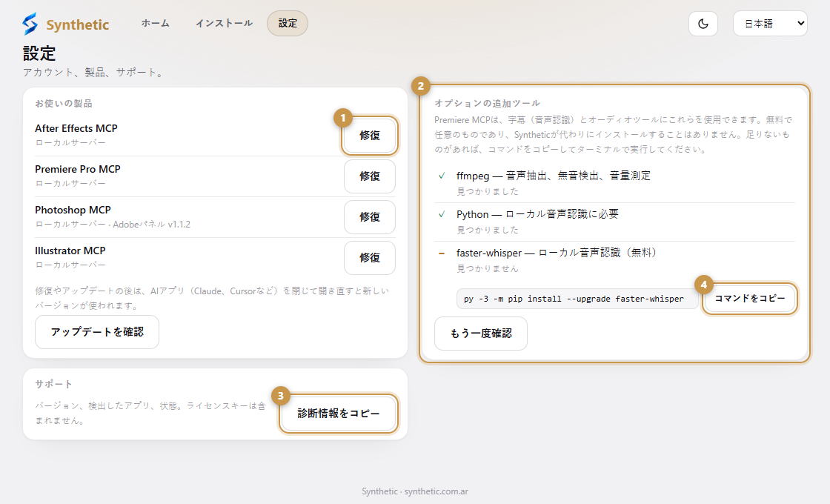Viewport: 830px width, 504px height.
Task: Click 診断情報をコピー button
Action: (338, 413)
